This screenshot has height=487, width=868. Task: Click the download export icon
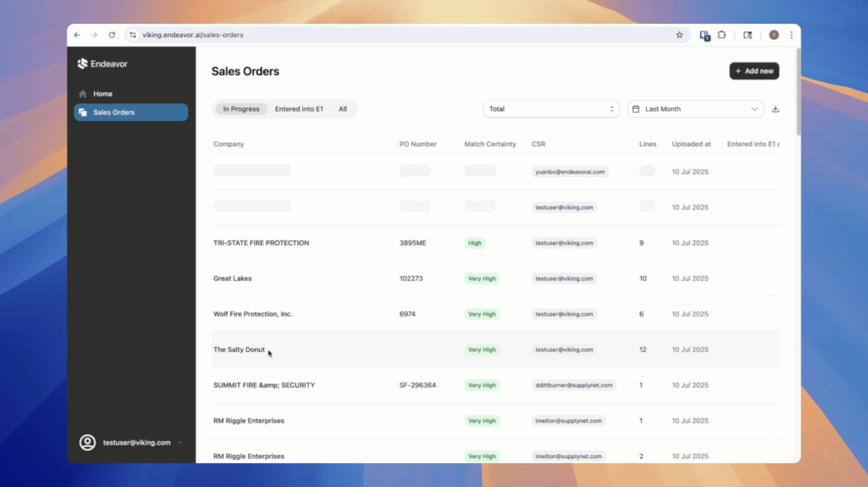click(x=775, y=109)
